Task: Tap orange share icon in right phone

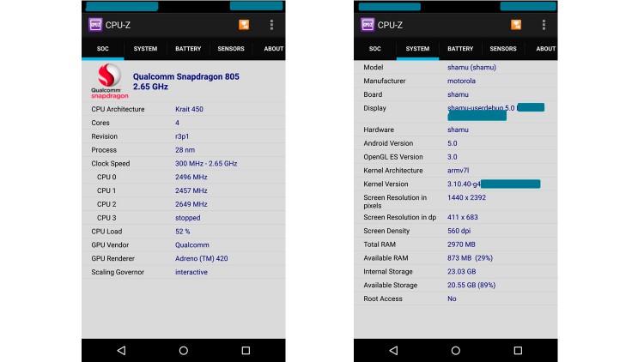Action: (x=516, y=25)
